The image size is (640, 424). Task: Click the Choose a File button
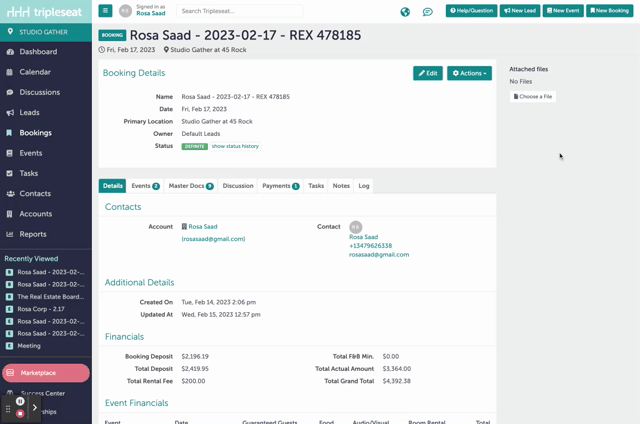coord(533,97)
